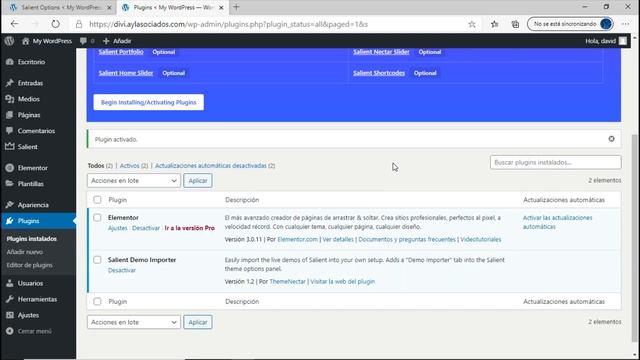This screenshot has height=360, width=640.
Task: Open Salient Home Slider link
Action: coord(126,73)
